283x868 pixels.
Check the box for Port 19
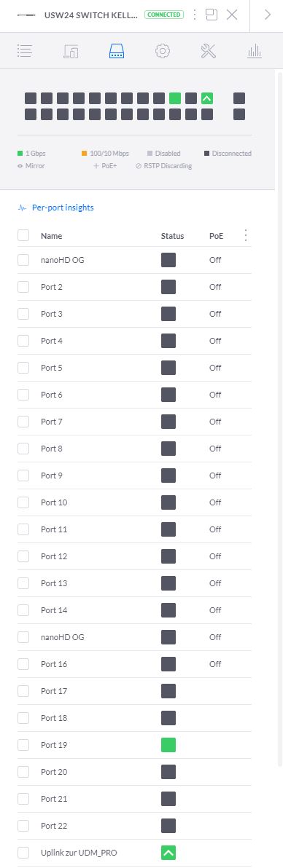click(x=23, y=745)
